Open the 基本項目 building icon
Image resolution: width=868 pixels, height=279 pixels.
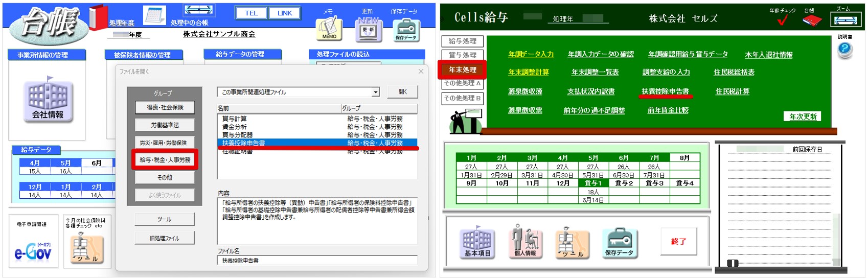pos(477,242)
